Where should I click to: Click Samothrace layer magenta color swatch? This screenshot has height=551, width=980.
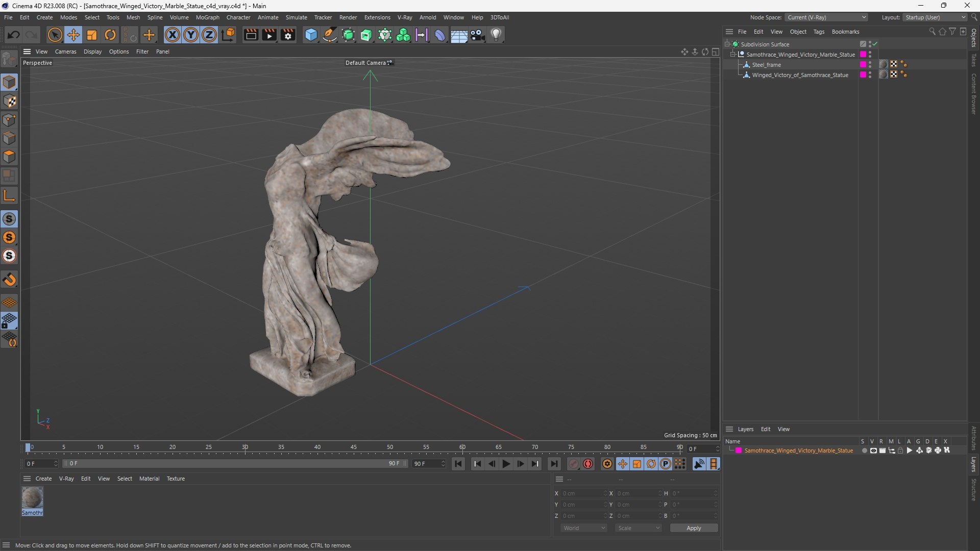[x=739, y=450]
